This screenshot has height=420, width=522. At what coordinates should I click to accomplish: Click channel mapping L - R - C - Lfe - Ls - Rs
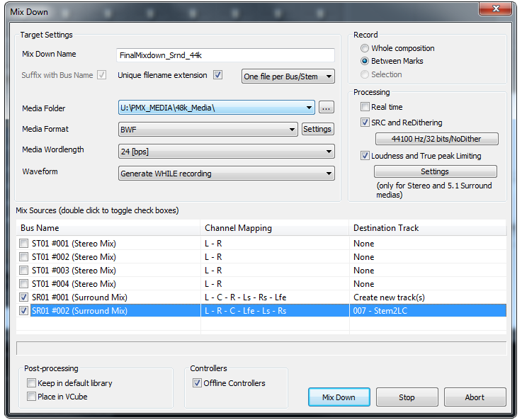245,311
